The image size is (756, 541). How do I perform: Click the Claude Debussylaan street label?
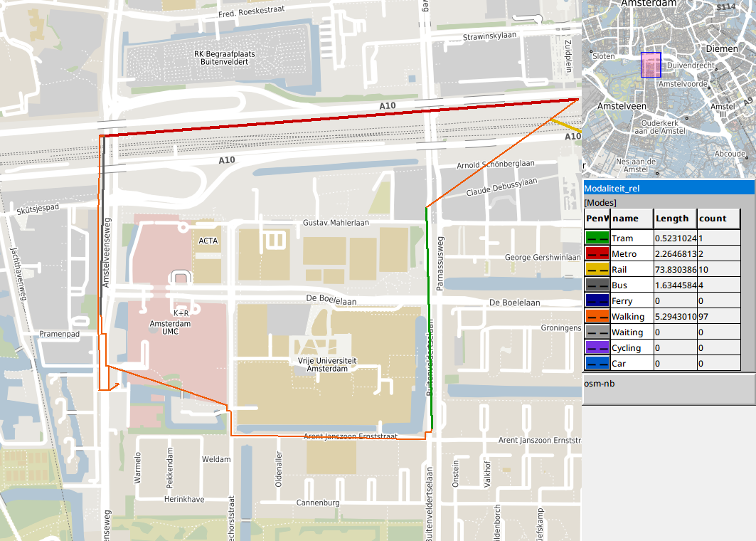[501, 187]
